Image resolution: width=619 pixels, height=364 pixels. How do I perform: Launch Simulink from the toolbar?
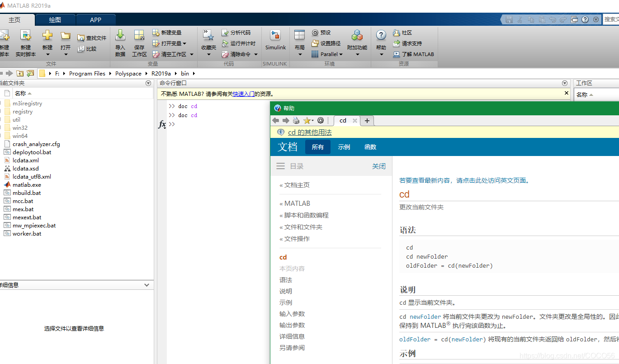coord(275,40)
